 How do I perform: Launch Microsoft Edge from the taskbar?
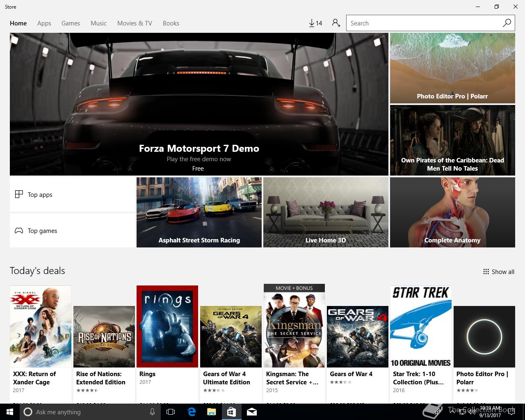point(191,412)
